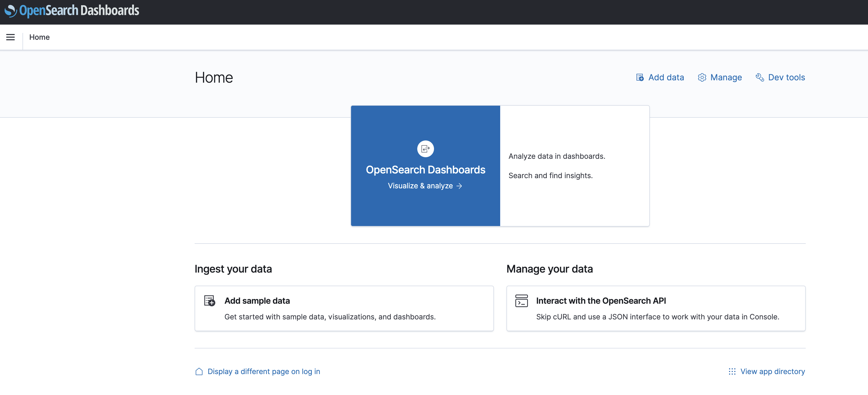Click 'Skip cURL and use a JSON interface' description
The width and height of the screenshot is (868, 395).
point(657,317)
